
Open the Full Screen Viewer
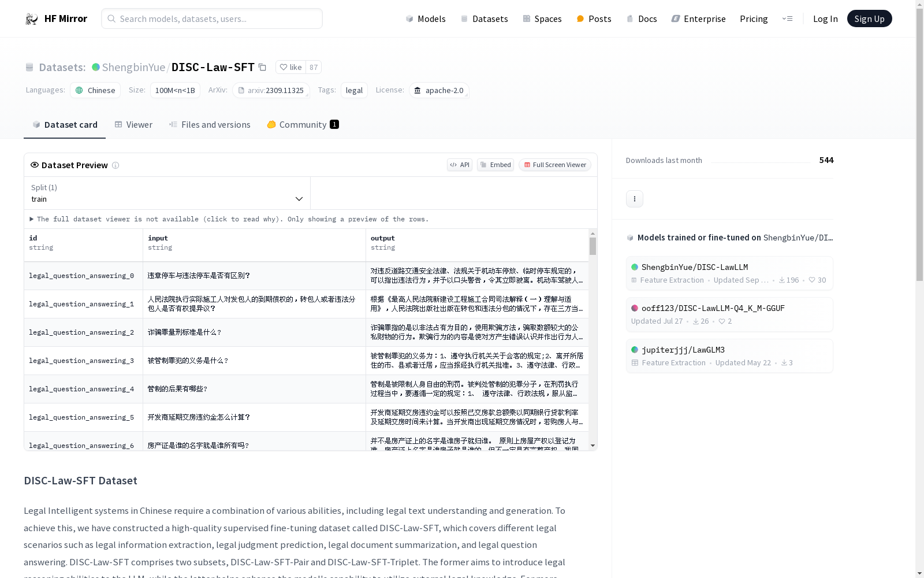coord(555,165)
